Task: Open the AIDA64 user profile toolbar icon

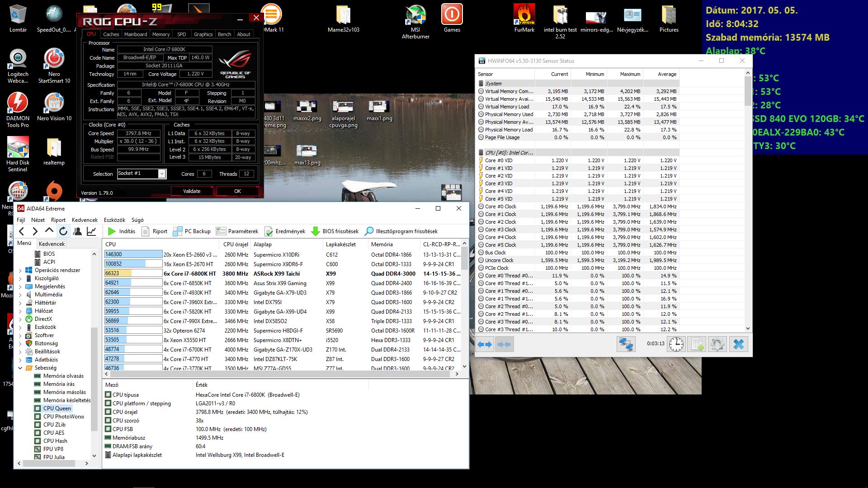Action: [77, 231]
